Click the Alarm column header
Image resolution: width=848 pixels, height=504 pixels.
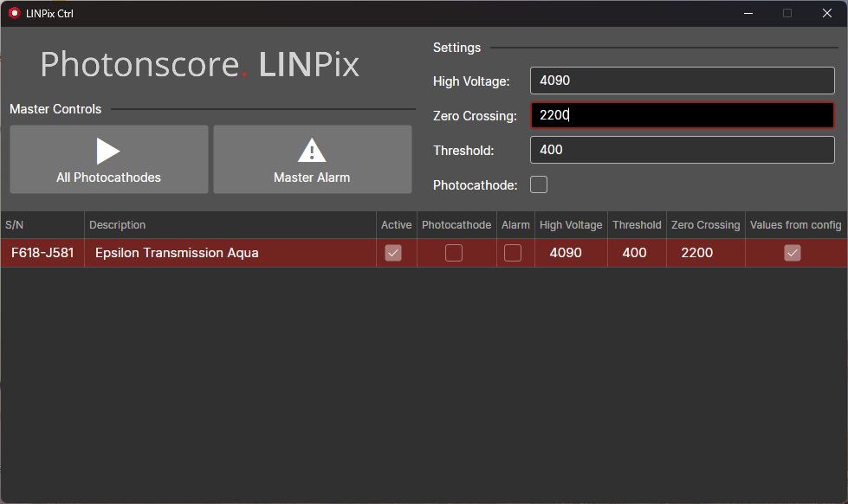515,225
